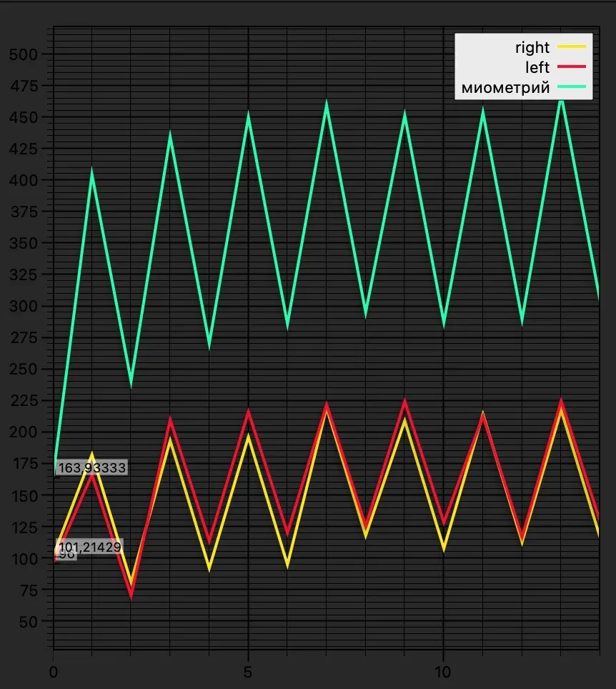The height and width of the screenshot is (689, 616).
Task: Click the 163,93333 data label
Action: coord(91,468)
